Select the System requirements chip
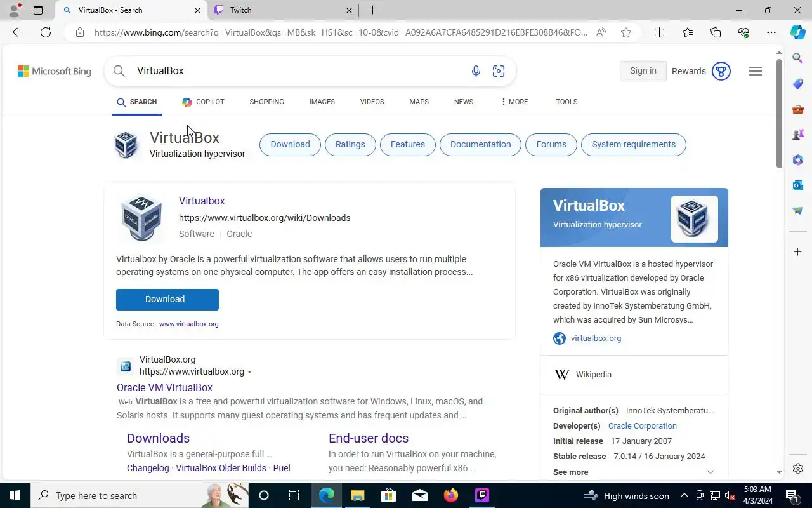Screen dimensions: 812x508 pos(633,144)
